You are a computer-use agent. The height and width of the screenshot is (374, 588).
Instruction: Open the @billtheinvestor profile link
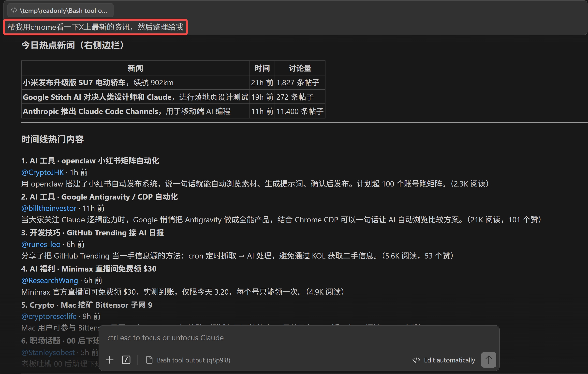pyautogui.click(x=49, y=208)
